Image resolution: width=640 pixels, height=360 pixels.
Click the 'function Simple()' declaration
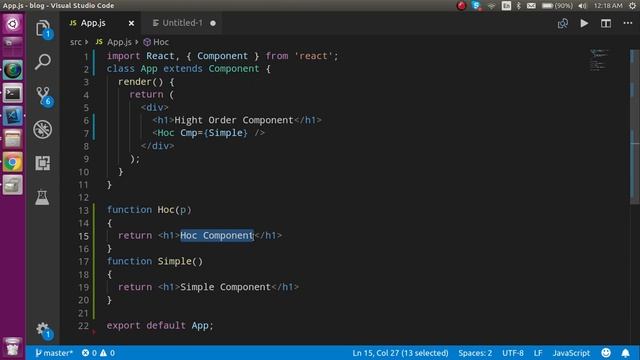155,261
